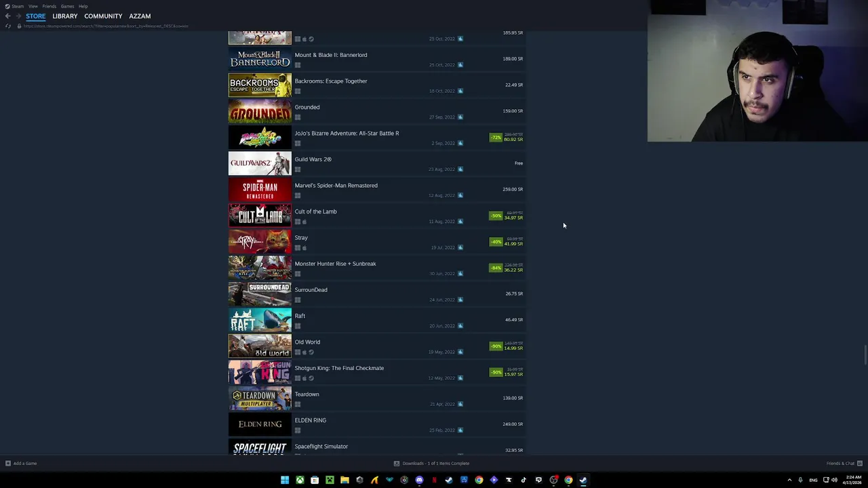Open Discord from the taskbar
Viewport: 868px width, 488px height.
coord(419,480)
